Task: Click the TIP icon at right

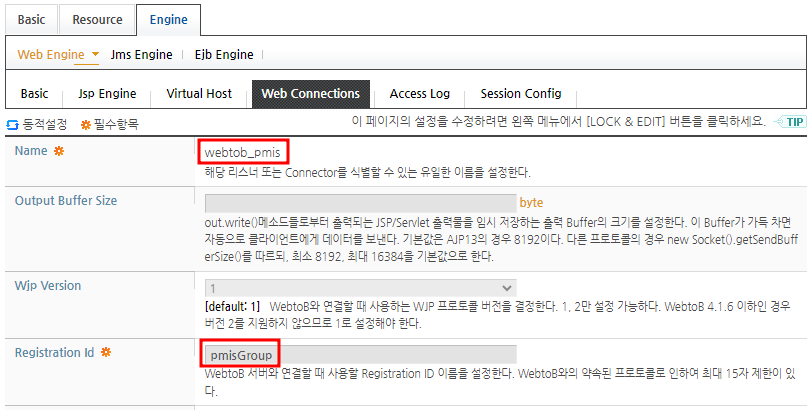Action: coord(790,122)
